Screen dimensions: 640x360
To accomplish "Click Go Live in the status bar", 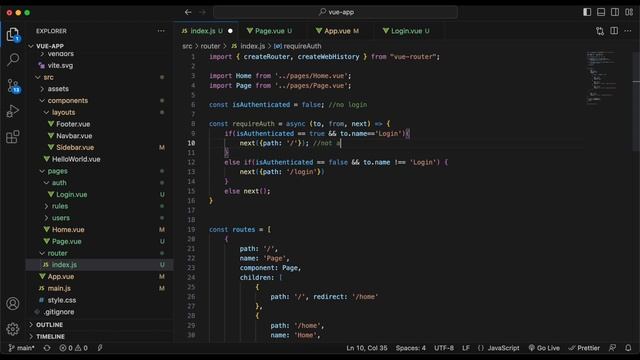I will (544, 348).
